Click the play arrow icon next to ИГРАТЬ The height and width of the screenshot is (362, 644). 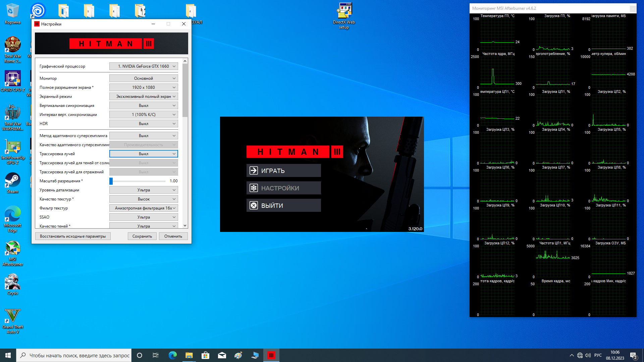point(254,171)
